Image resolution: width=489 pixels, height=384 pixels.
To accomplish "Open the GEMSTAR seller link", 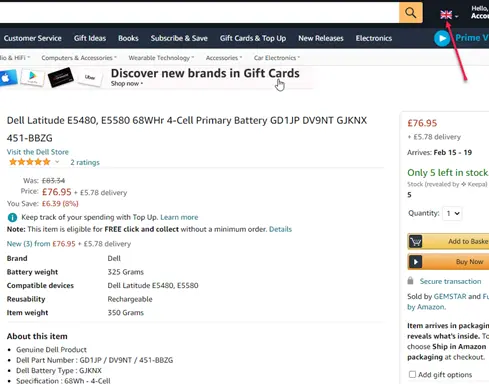I will coord(450,296).
